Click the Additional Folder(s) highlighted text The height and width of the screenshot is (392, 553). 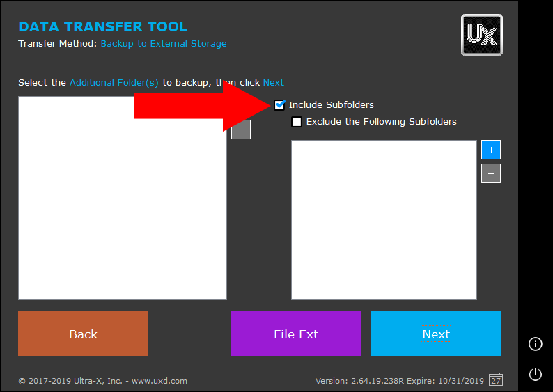point(114,82)
